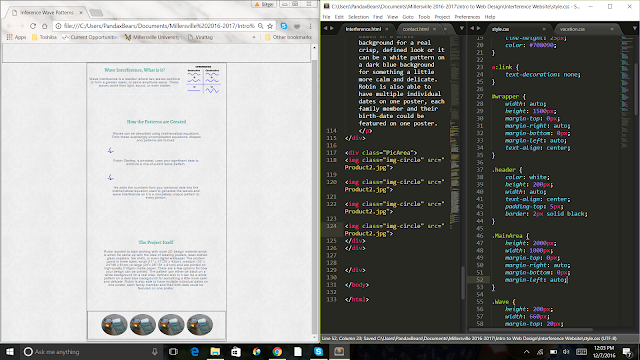Open the Toshiba bookmarks folder

coord(44,37)
